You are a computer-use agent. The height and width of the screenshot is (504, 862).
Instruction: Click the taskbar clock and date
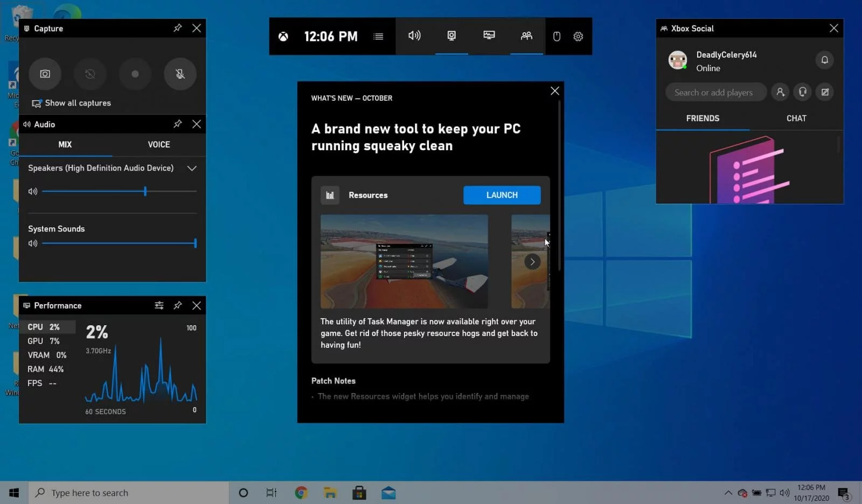811,493
